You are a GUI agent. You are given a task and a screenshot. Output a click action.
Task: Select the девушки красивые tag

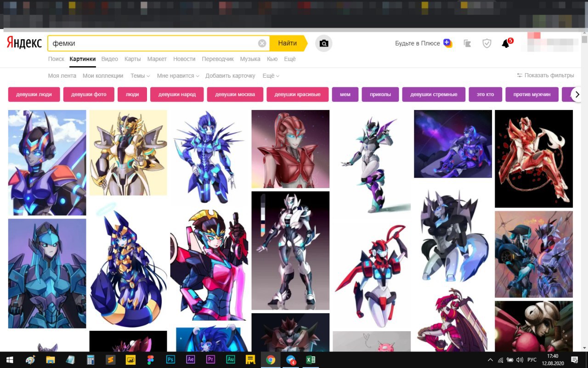[x=298, y=94]
